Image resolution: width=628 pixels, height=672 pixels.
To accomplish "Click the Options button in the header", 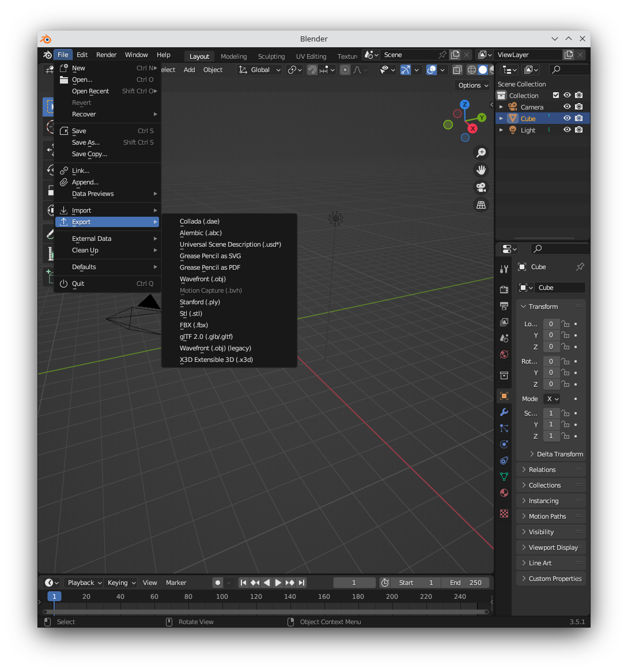I will [x=472, y=85].
